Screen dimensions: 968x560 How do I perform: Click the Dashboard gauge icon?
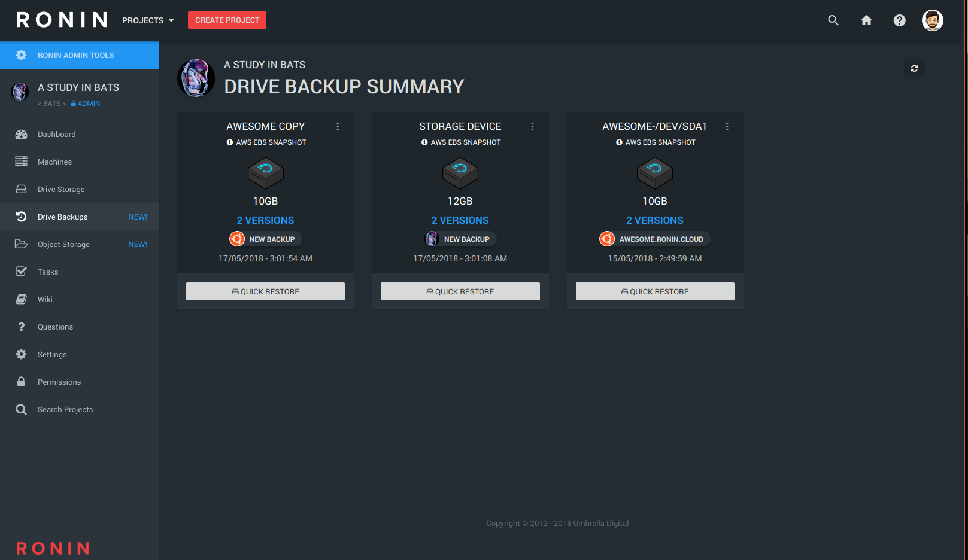[21, 135]
